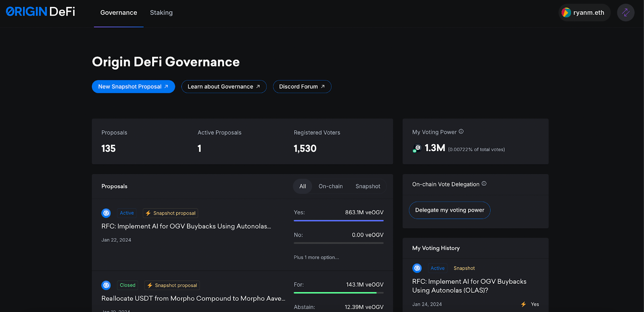Click the Active Proposals count 1
This screenshot has height=312, width=644.
199,149
